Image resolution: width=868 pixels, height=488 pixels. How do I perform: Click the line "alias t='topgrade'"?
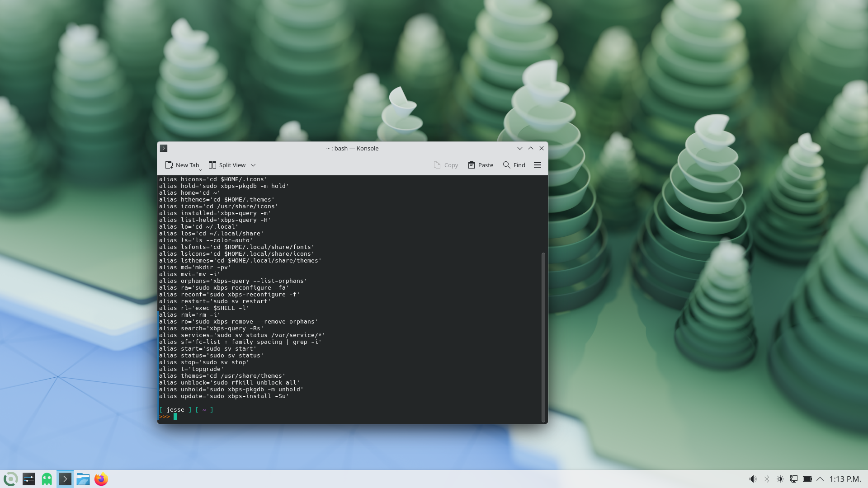click(x=191, y=369)
